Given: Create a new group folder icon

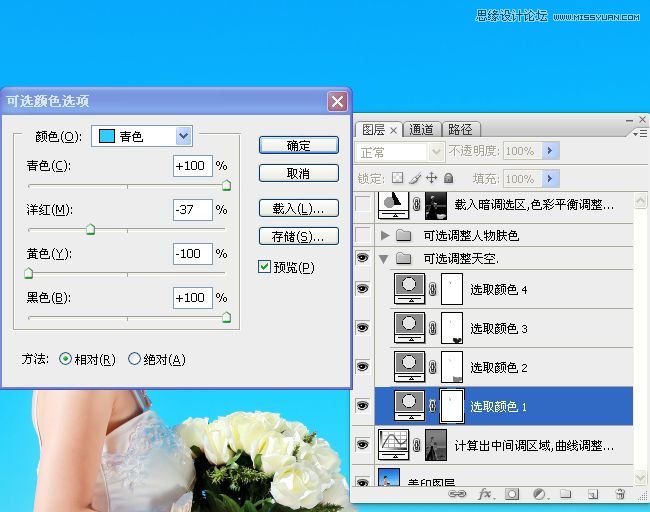Looking at the screenshot, I should (x=566, y=494).
